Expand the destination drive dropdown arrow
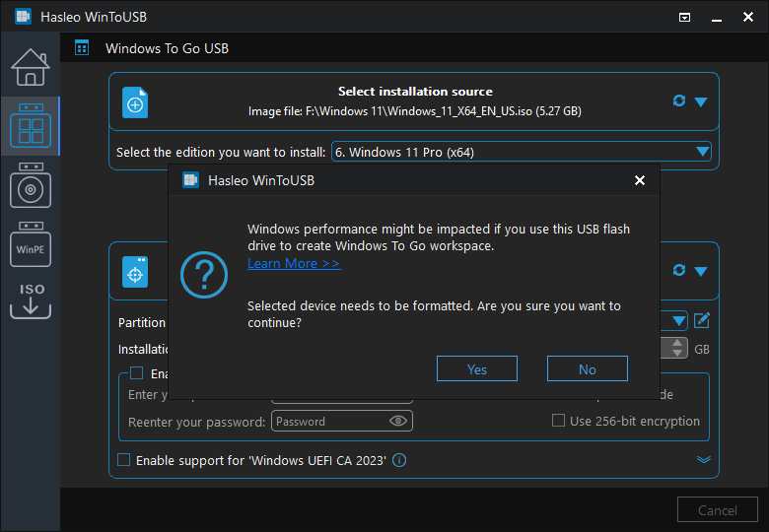Screen dimensions: 769x532 [x=701, y=271]
